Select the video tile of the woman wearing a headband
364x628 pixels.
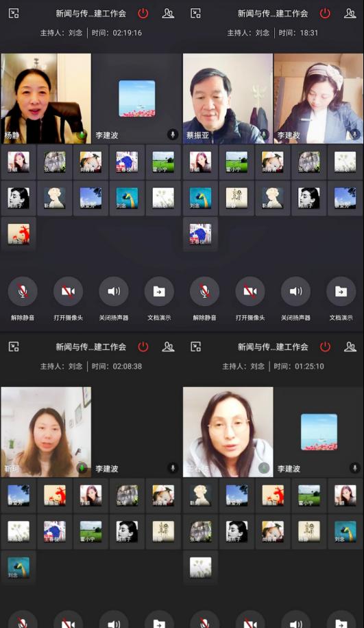click(x=319, y=99)
